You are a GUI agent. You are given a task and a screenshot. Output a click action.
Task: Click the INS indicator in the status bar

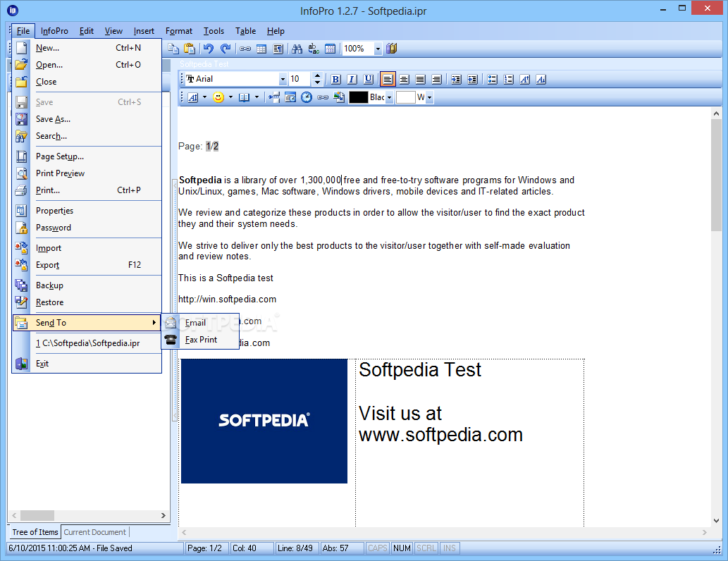pyautogui.click(x=450, y=548)
